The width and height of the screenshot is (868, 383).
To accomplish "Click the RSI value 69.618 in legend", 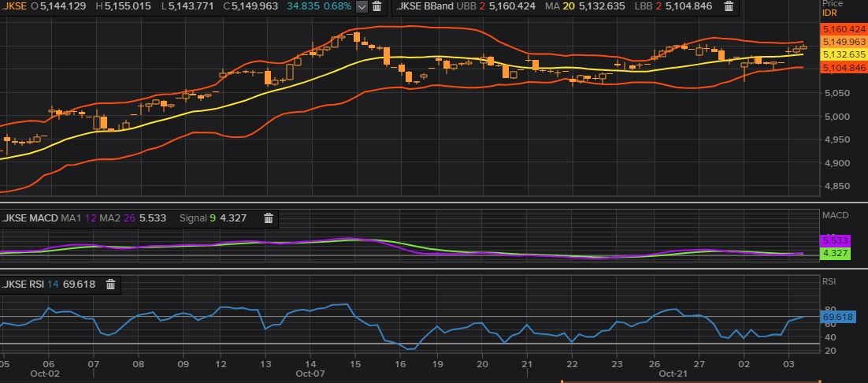I will coord(80,284).
